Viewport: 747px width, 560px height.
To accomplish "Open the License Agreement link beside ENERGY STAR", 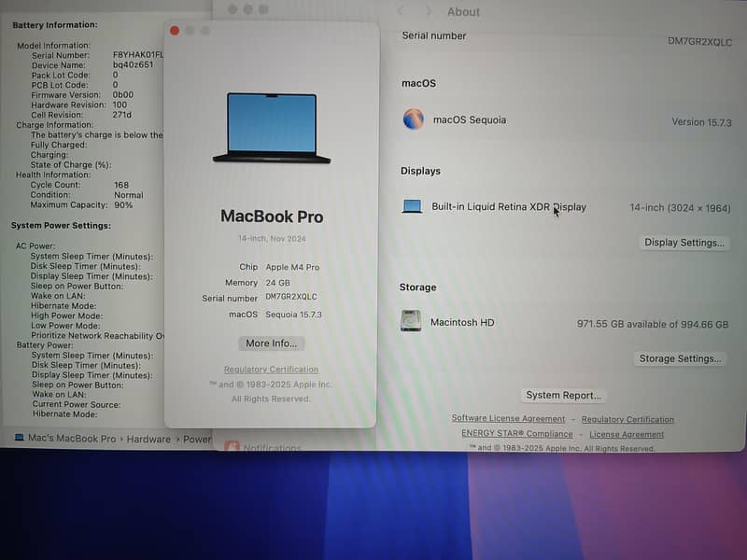I will pyautogui.click(x=627, y=434).
